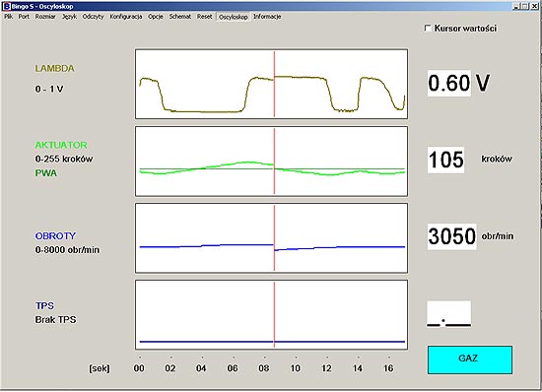542x392 pixels.
Task: Click the Bingo S app icon in title bar
Action: pos(6,6)
